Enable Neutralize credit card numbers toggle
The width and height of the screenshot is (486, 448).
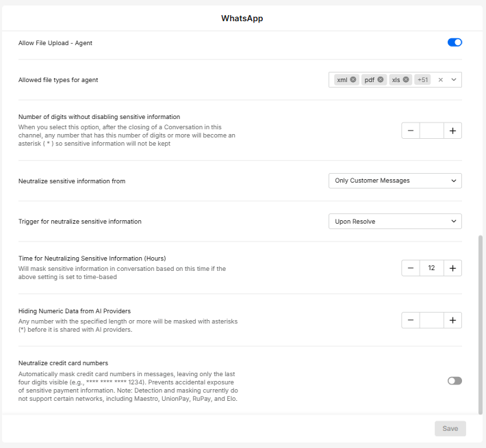pos(455,381)
